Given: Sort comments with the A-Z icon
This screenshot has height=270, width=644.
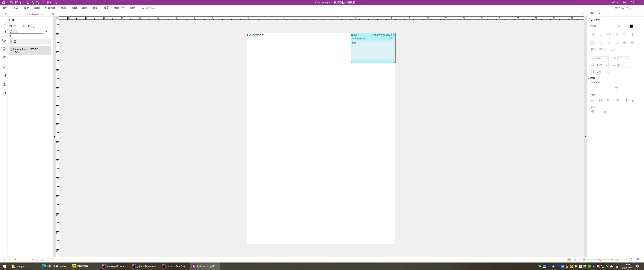Looking at the screenshot, I should click(29, 26).
